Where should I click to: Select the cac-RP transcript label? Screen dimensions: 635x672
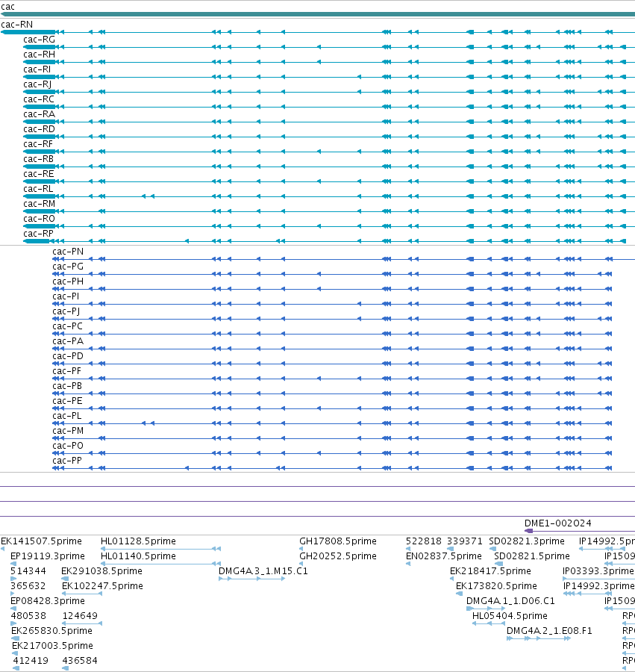[39, 234]
